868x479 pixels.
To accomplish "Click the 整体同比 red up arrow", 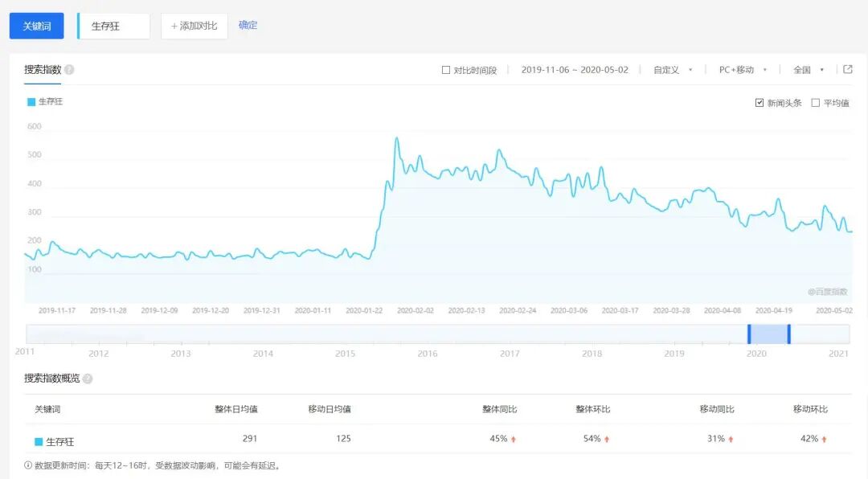I will tap(513, 439).
